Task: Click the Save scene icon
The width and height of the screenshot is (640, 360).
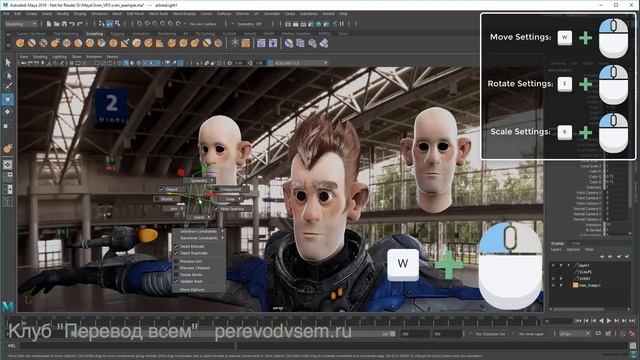Action: click(64, 24)
